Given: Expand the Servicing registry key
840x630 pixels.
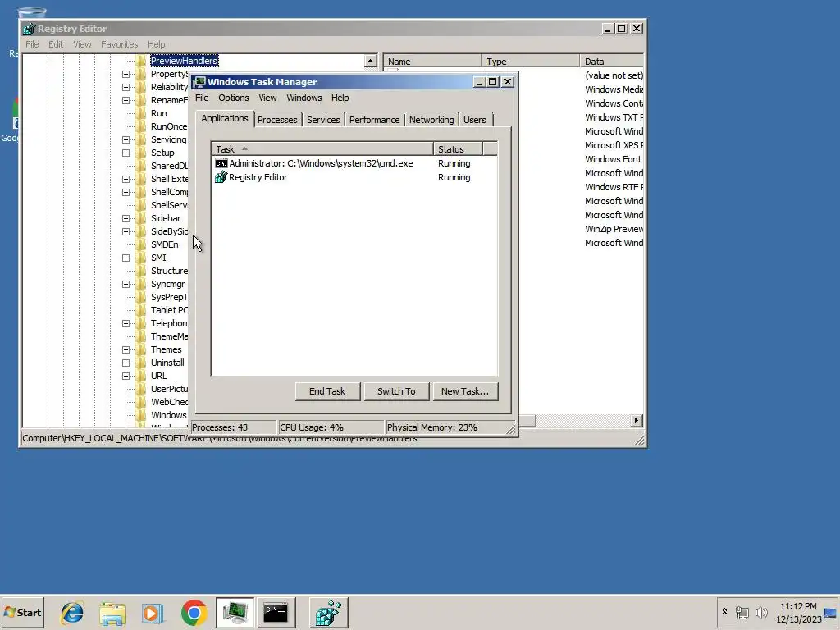Looking at the screenshot, I should [x=126, y=139].
